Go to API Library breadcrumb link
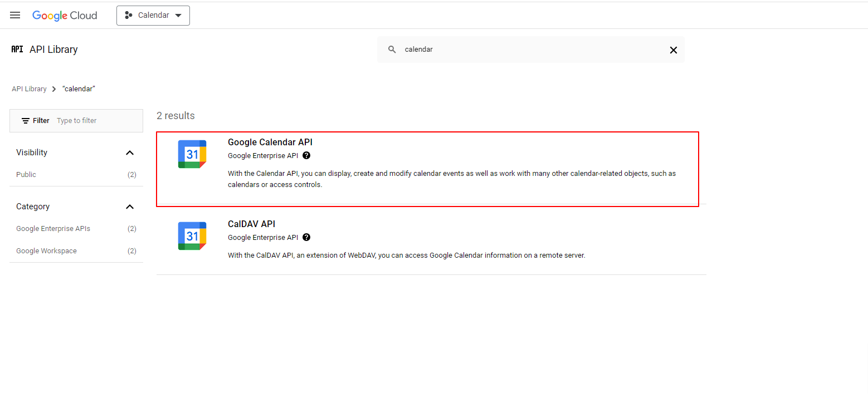868x408 pixels. 29,89
